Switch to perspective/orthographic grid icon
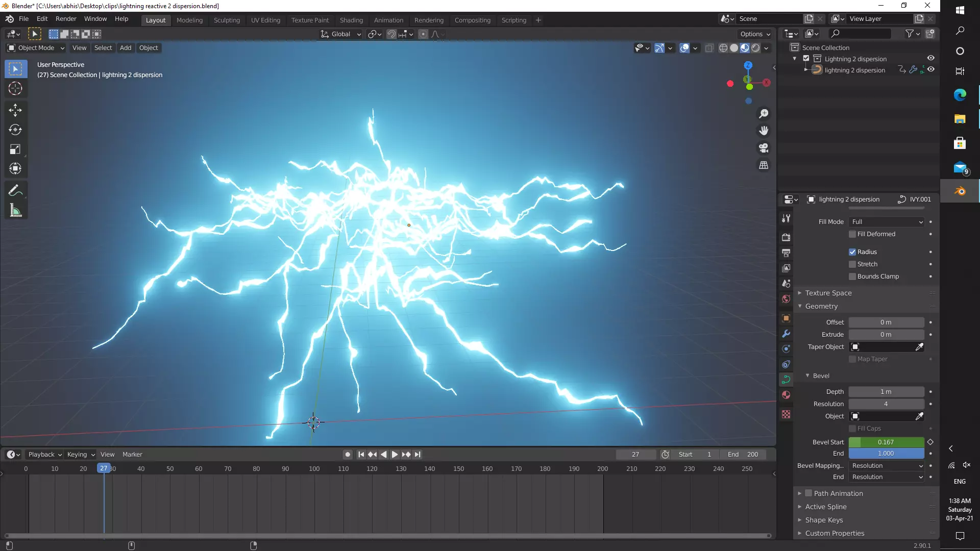Viewport: 980px width, 551px height. point(764,165)
